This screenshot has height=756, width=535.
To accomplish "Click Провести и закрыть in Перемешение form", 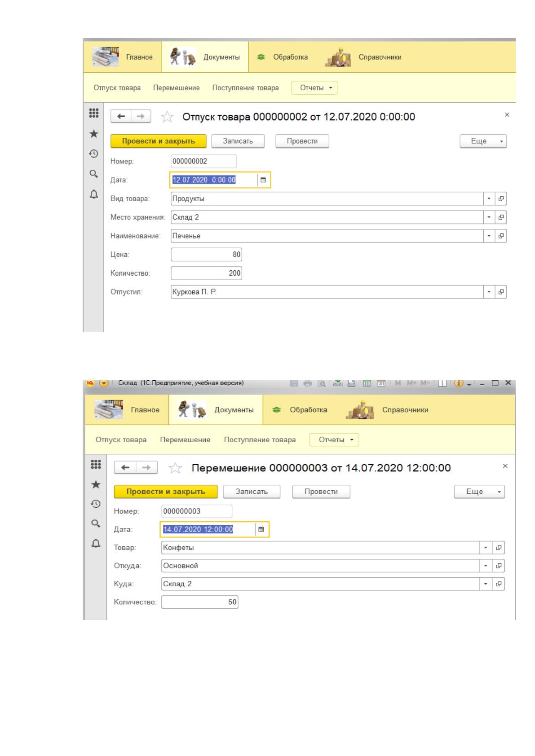I will pyautogui.click(x=166, y=492).
